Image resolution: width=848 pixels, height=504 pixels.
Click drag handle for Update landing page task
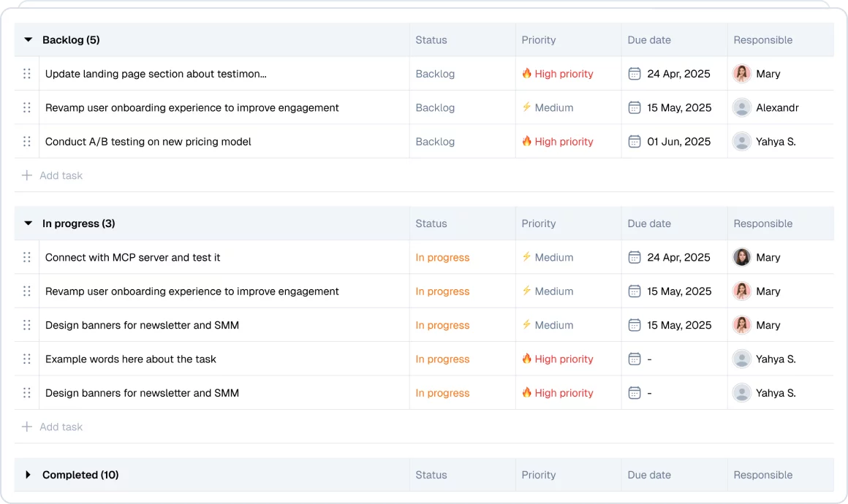coord(27,74)
